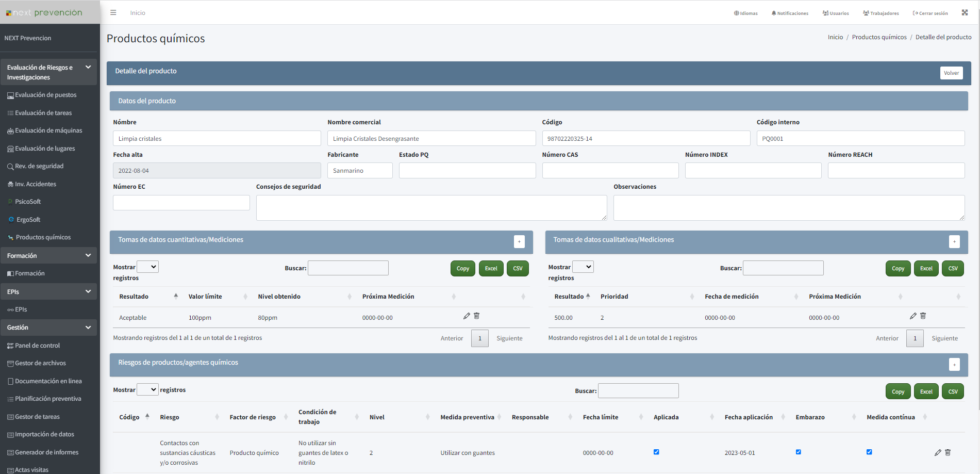Click the Consejos de seguridad text area

[x=431, y=208]
